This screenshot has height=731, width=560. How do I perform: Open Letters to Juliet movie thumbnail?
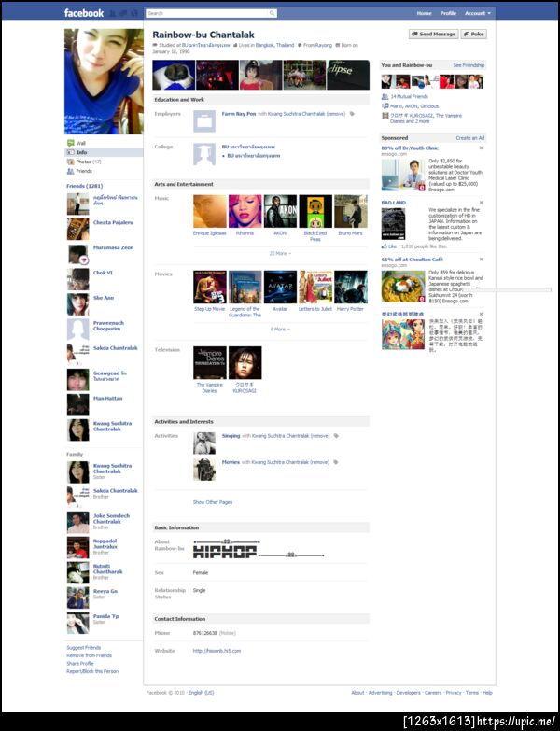point(315,288)
